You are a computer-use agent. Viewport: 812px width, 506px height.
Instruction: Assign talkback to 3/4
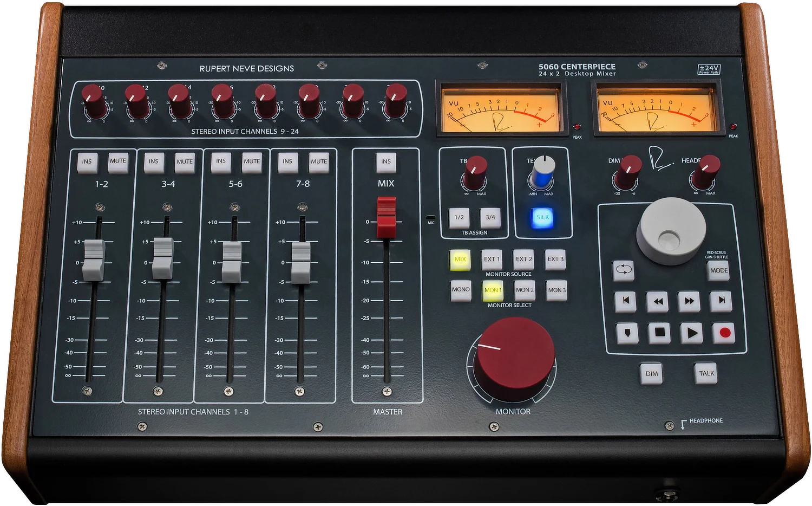[x=490, y=218]
